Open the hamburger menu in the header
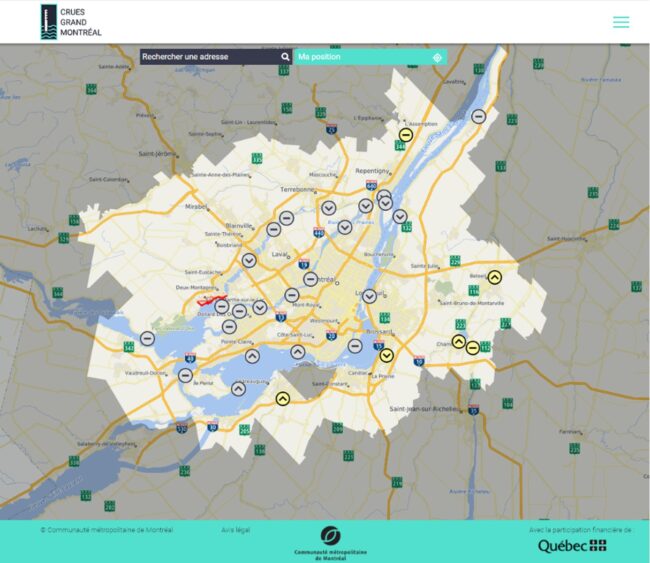This screenshot has height=563, width=650. 621,22
